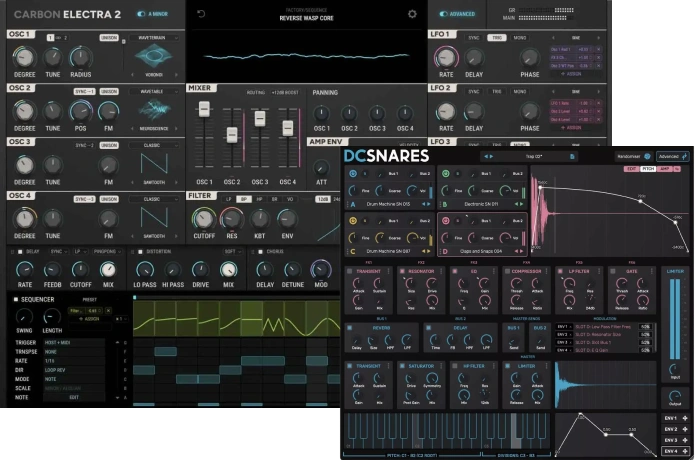Open Resonator options dots menu
This screenshot has height=460, width=700.
tap(441, 271)
